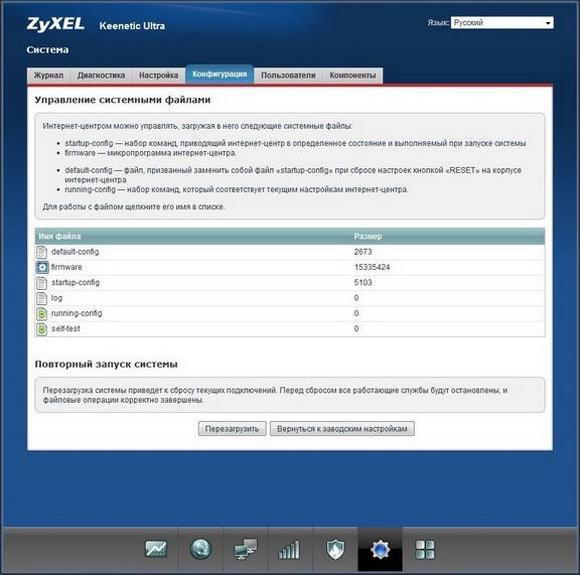Open the Internet globe icon
The height and width of the screenshot is (575, 580).
coord(201,549)
